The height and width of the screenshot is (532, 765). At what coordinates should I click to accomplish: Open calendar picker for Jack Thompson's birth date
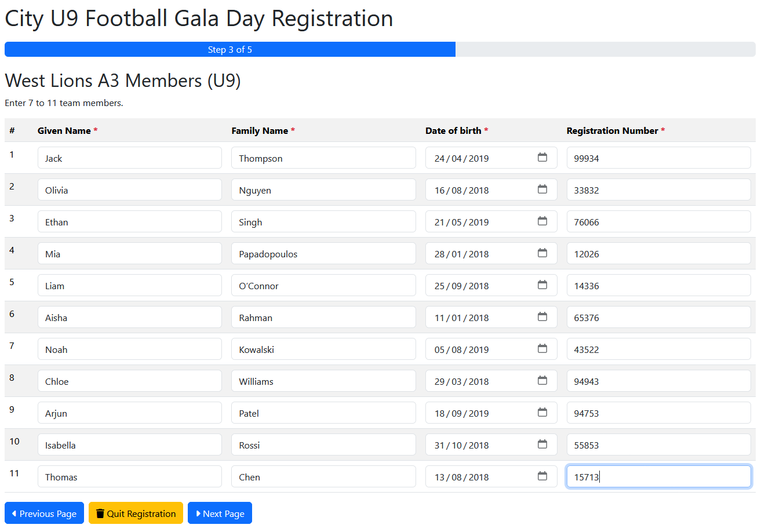click(x=542, y=158)
